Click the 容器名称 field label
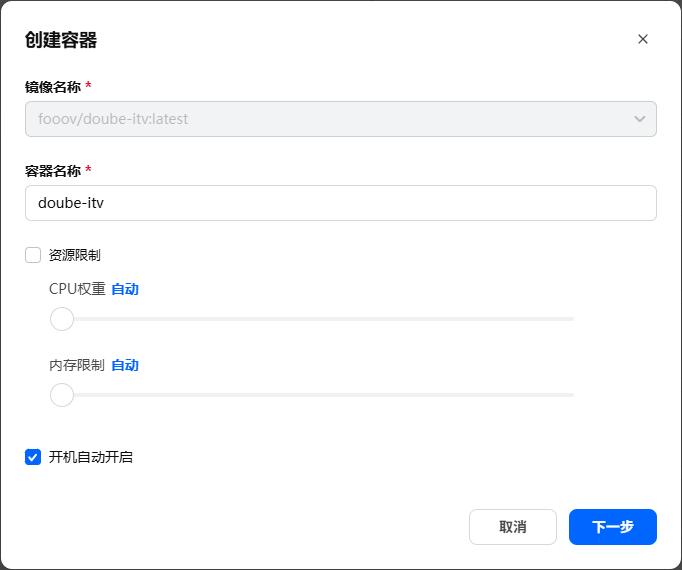 pos(52,171)
